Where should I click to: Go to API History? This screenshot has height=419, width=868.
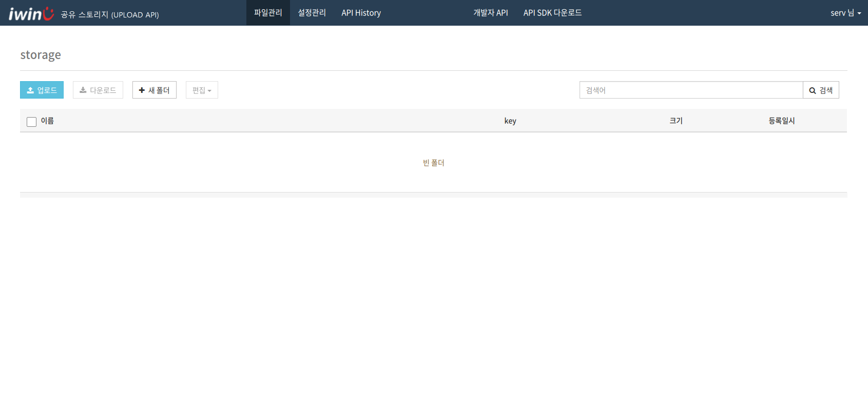[x=361, y=13]
